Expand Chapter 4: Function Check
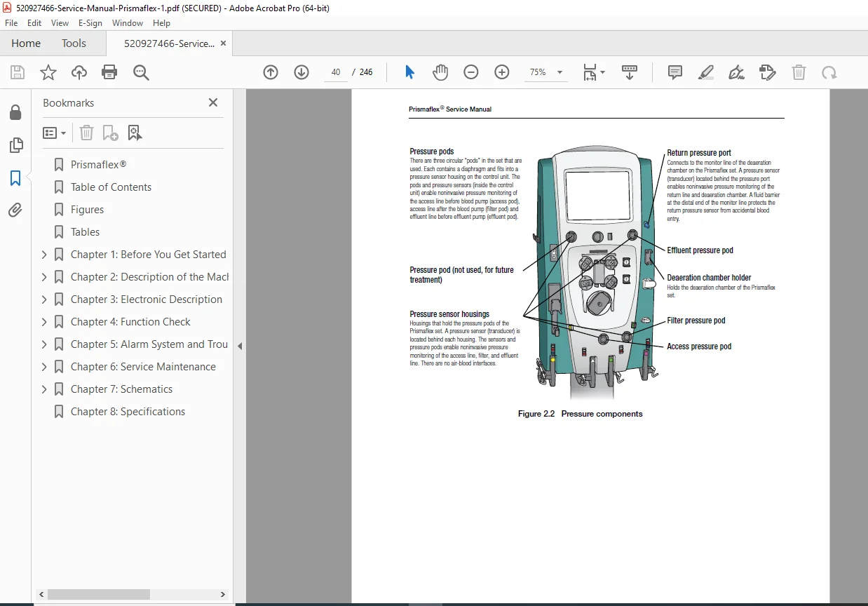Image resolution: width=868 pixels, height=606 pixels. [44, 322]
